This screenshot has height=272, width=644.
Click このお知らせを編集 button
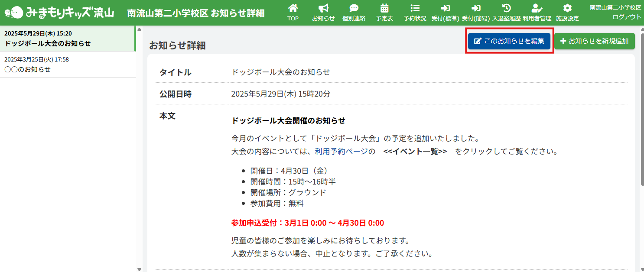pyautogui.click(x=509, y=41)
